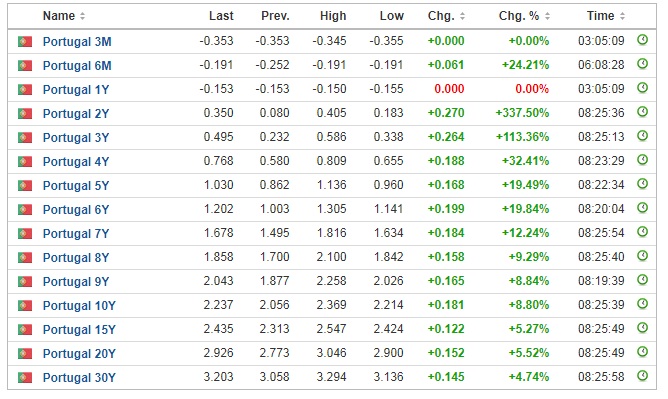
Task: Click the clock icon in Portugal 6Y row
Action: point(642,208)
